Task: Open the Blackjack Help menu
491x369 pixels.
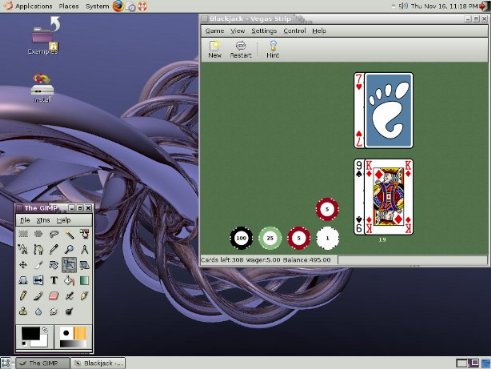Action: click(x=319, y=31)
